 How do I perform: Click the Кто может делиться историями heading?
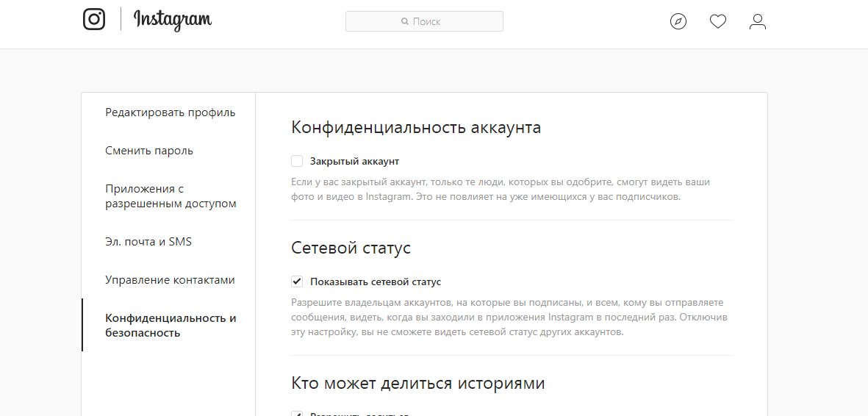pos(418,383)
